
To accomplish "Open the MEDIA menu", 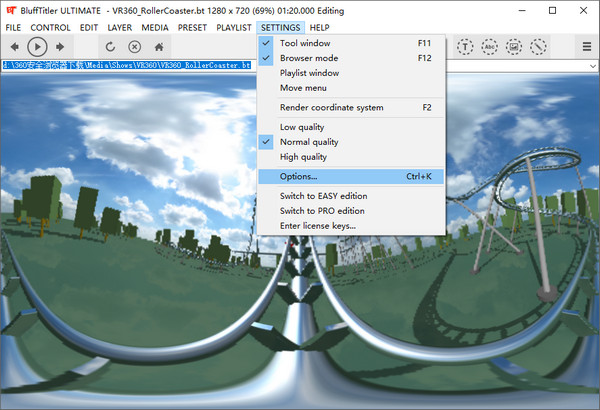I will pyautogui.click(x=155, y=28).
